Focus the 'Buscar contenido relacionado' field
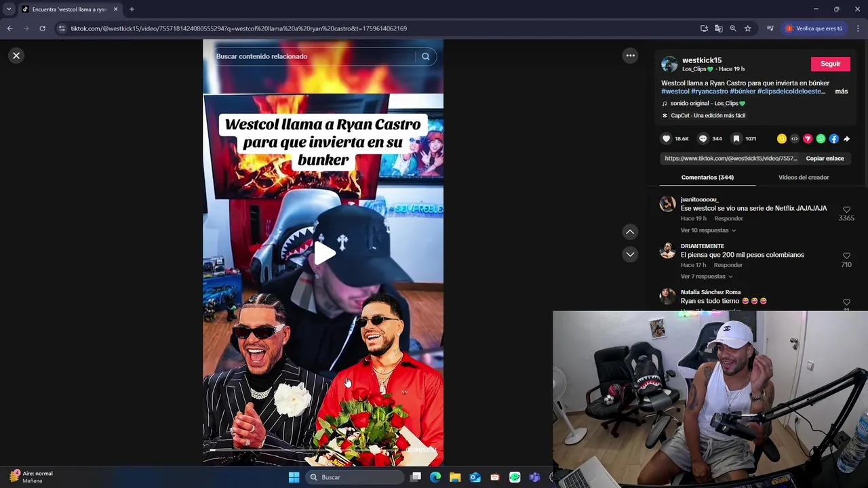 point(312,56)
